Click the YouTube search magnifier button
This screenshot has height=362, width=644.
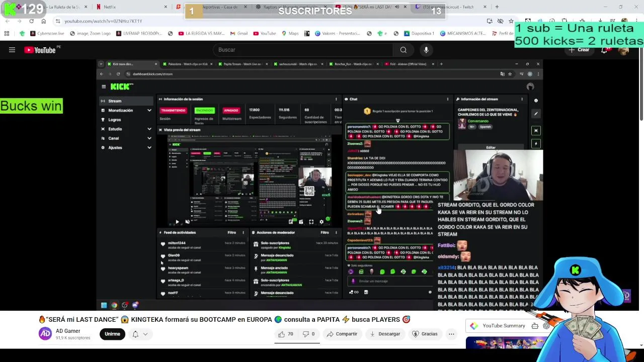click(x=403, y=50)
